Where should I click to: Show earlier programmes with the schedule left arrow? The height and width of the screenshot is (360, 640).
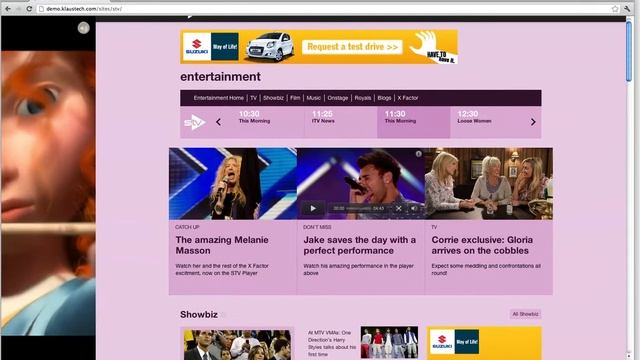point(218,122)
